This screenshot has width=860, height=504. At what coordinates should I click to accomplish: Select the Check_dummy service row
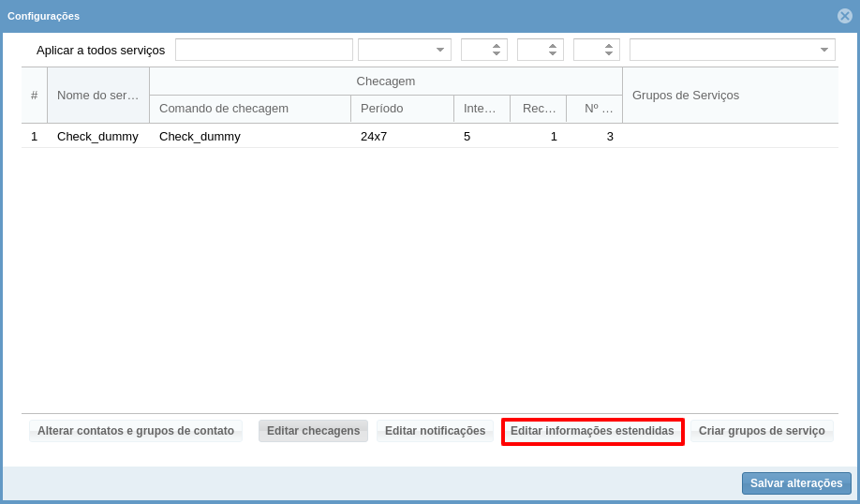pyautogui.click(x=97, y=137)
